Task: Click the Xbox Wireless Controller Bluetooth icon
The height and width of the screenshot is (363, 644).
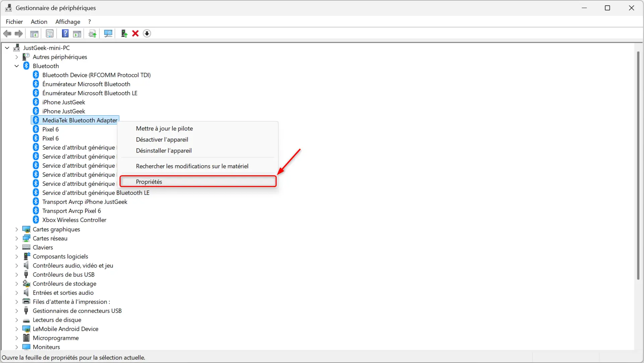Action: pos(36,220)
